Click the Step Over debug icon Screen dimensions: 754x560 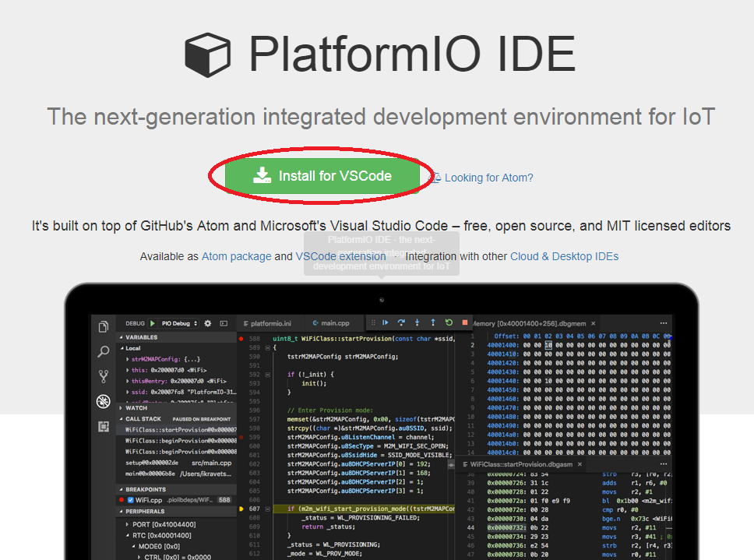[401, 322]
